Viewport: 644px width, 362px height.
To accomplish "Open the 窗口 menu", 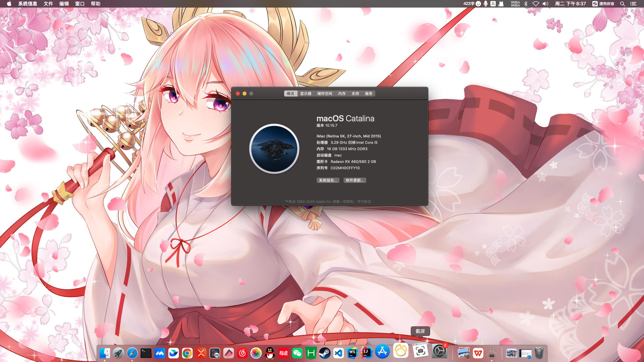I will coord(80,4).
